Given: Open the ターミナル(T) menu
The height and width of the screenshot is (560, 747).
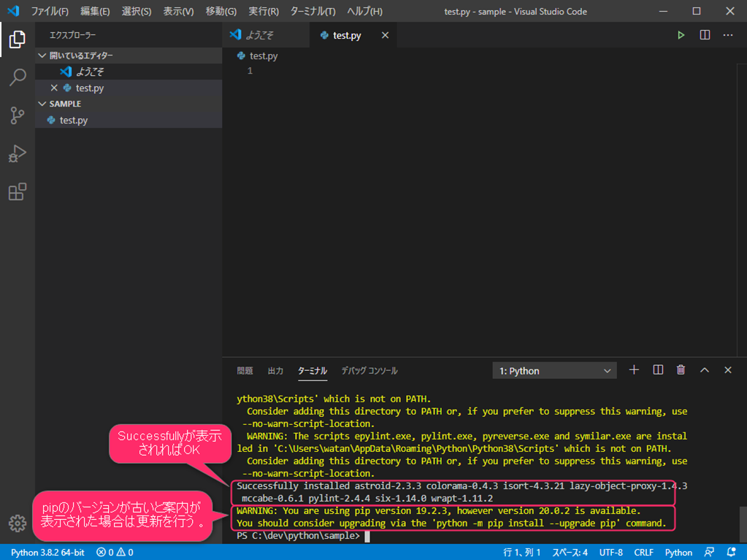Looking at the screenshot, I should coord(313,11).
